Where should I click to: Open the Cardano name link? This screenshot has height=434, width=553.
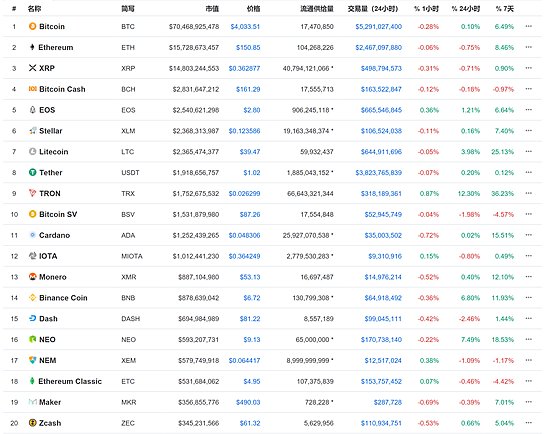tap(54, 235)
